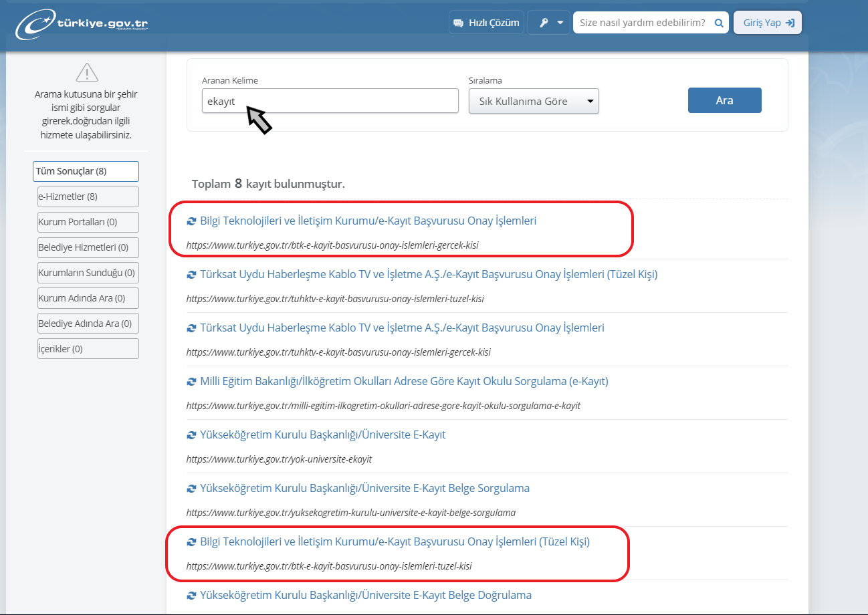Click the refresh icon beside E-Kayıt Belge Doğrulama
868x615 pixels.
191,596
